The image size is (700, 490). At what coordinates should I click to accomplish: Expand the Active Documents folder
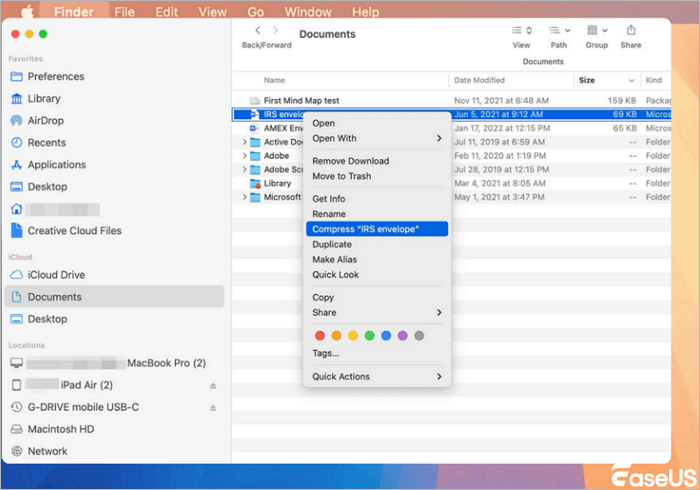click(245, 142)
